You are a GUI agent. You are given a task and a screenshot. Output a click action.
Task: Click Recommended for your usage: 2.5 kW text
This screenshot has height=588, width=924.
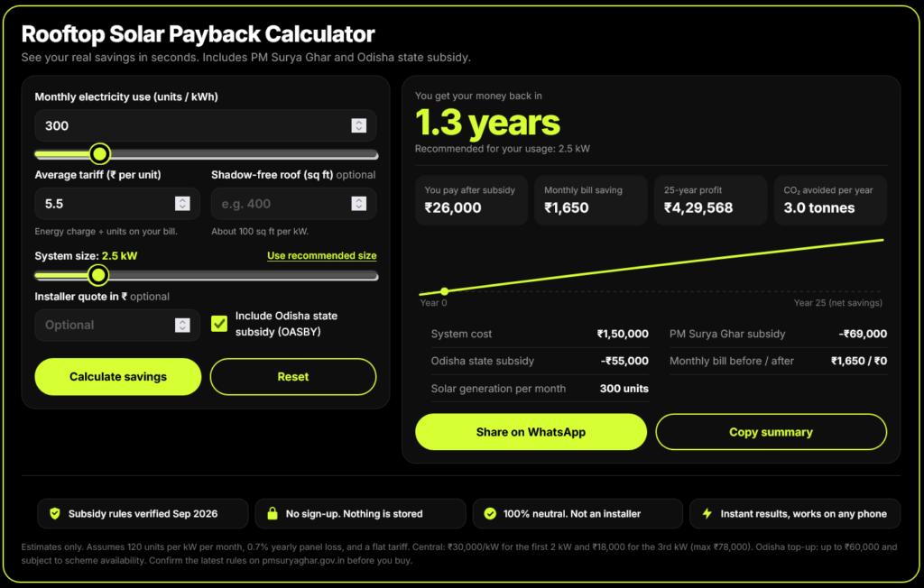(x=502, y=149)
